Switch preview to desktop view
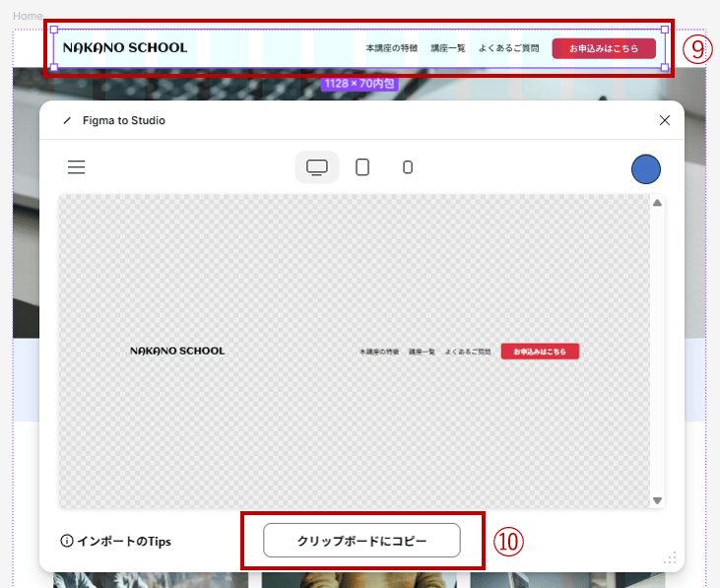This screenshot has height=588, width=720. (317, 167)
